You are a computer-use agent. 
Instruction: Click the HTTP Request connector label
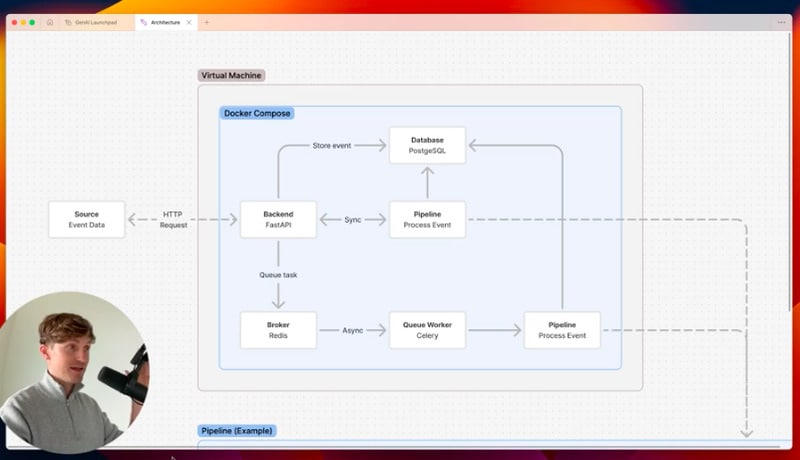tap(173, 220)
